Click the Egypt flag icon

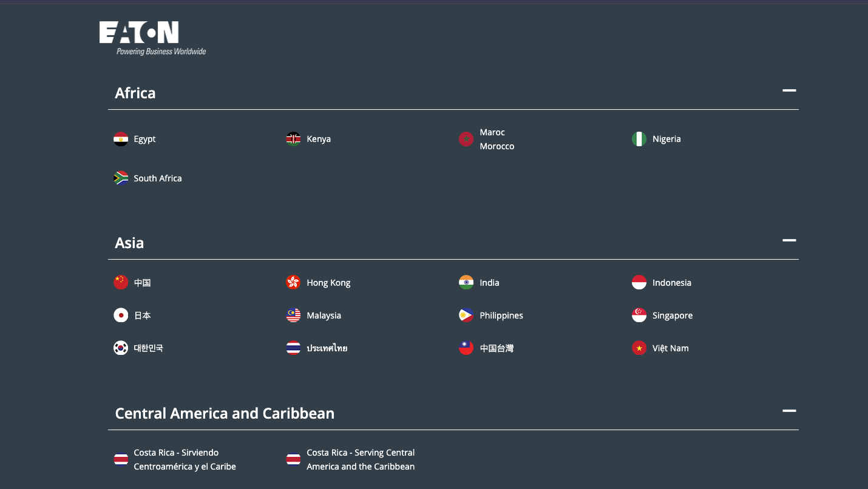tap(121, 139)
